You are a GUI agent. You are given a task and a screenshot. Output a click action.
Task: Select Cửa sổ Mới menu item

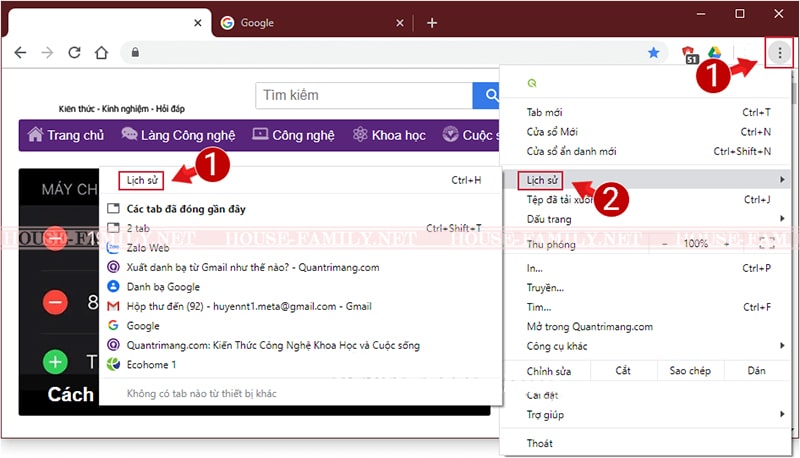click(x=648, y=132)
